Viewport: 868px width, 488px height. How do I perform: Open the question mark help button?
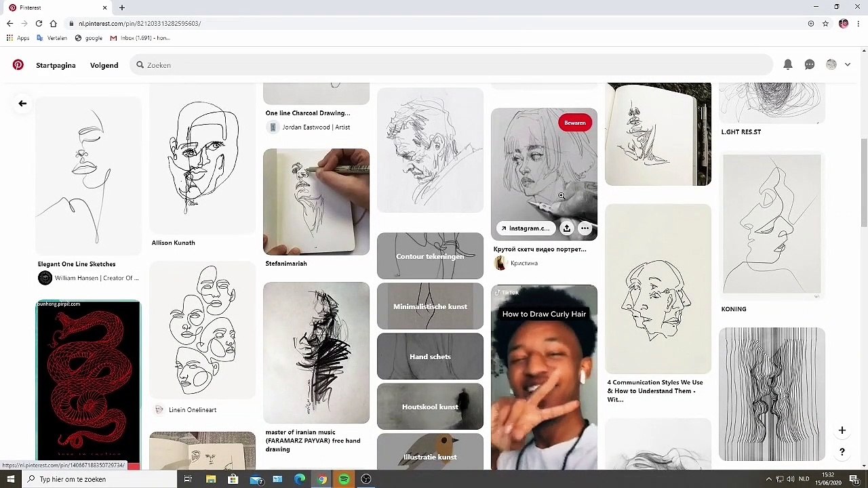pyautogui.click(x=842, y=451)
